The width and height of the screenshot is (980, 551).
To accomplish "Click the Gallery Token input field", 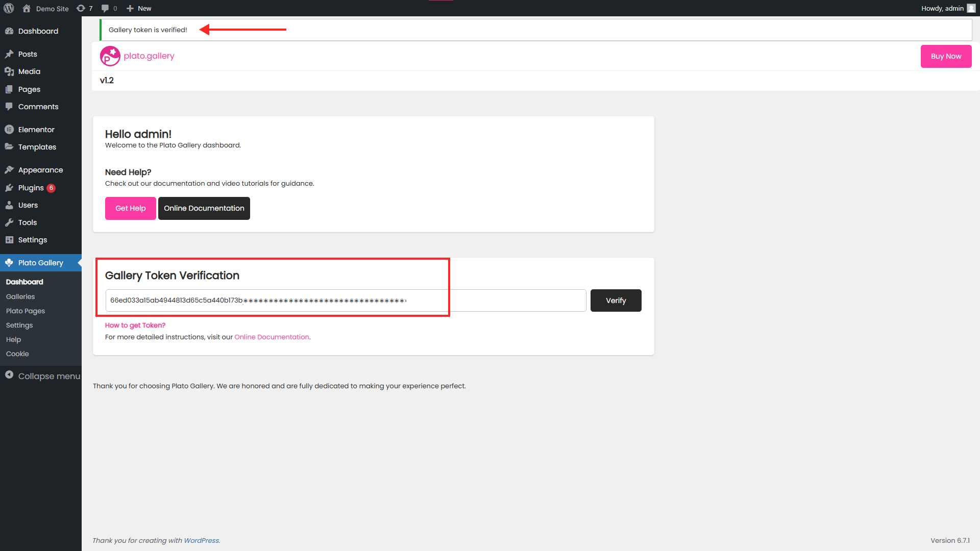I will tap(345, 300).
